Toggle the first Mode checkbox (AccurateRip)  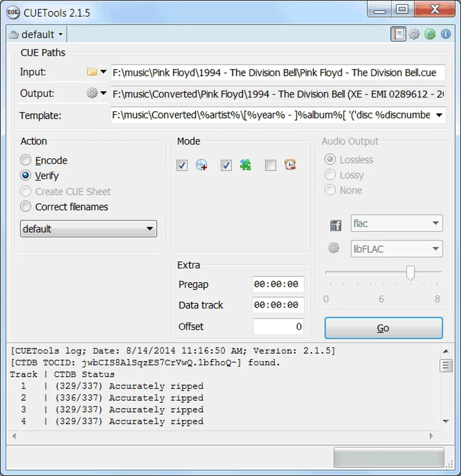[182, 165]
